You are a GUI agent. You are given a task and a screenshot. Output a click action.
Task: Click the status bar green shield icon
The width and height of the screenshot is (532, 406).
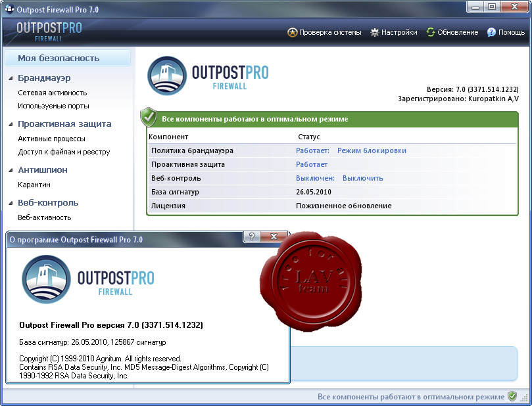(512, 396)
